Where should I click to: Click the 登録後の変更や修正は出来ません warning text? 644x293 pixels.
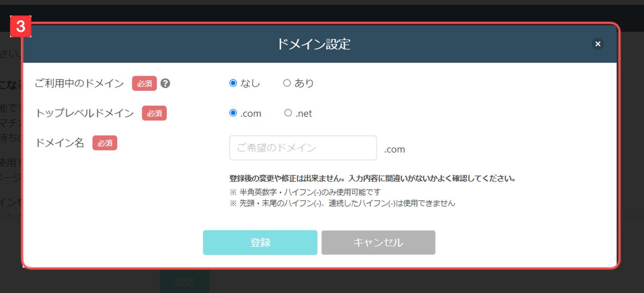tap(373, 178)
